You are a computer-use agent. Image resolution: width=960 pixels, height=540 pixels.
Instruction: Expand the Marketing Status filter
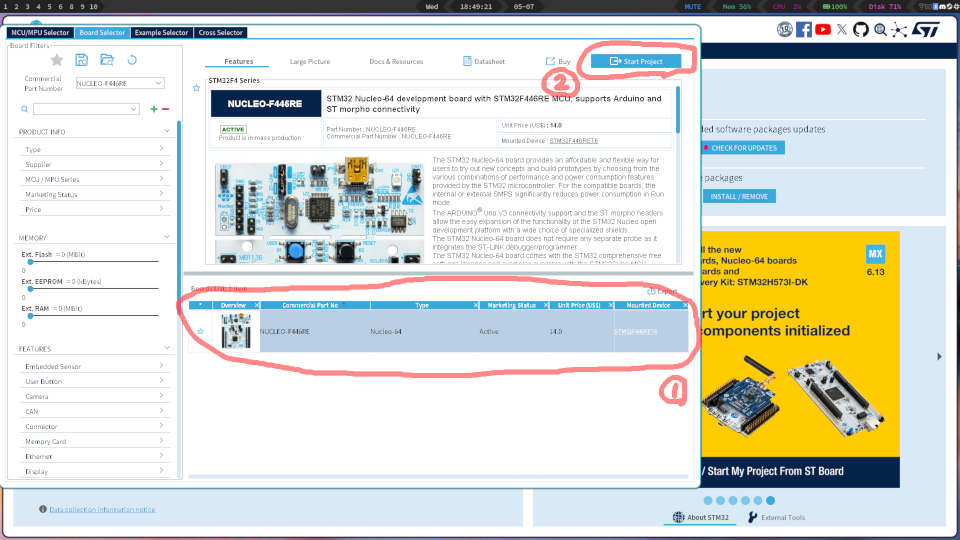[x=161, y=193]
